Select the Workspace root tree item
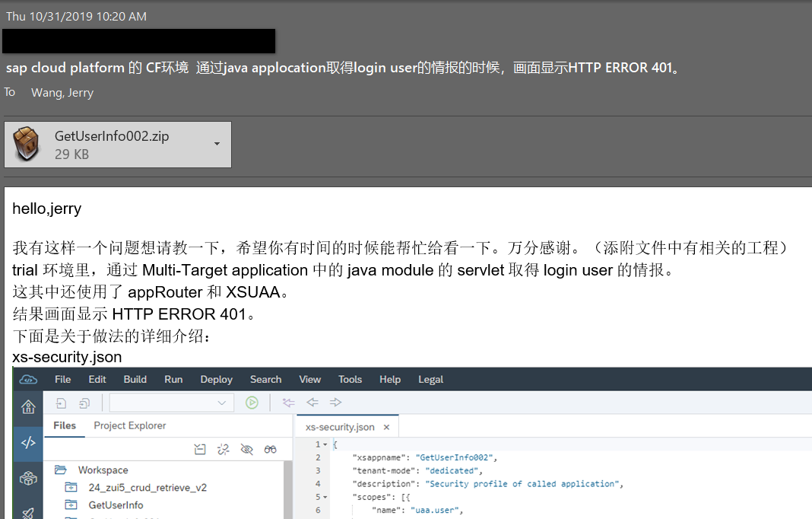Screen dimensions: 812x519 103,470
